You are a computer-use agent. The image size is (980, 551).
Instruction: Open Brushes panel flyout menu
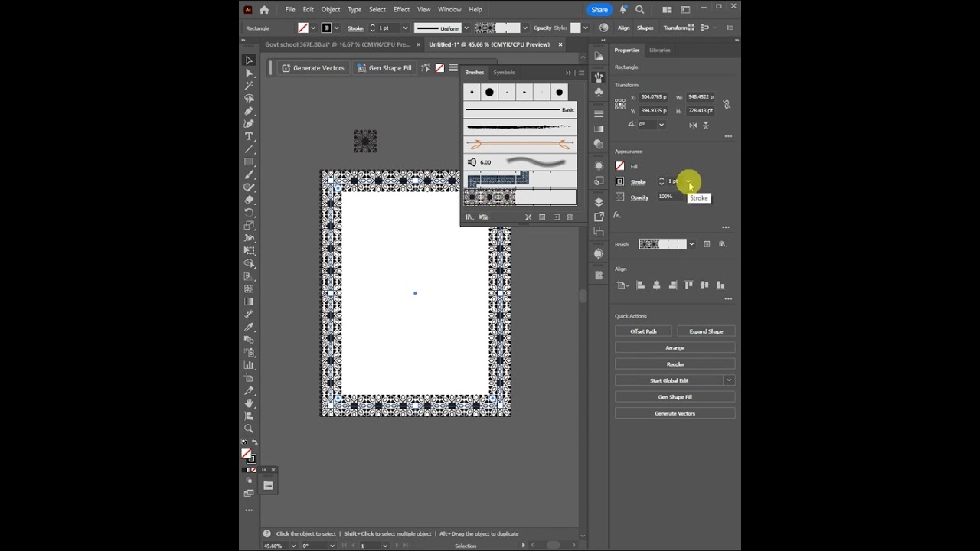point(581,73)
